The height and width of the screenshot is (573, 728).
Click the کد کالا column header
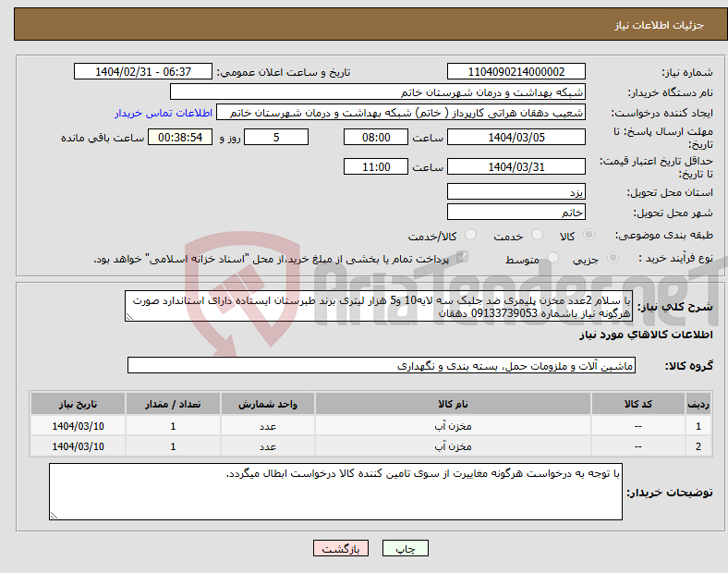(x=638, y=404)
